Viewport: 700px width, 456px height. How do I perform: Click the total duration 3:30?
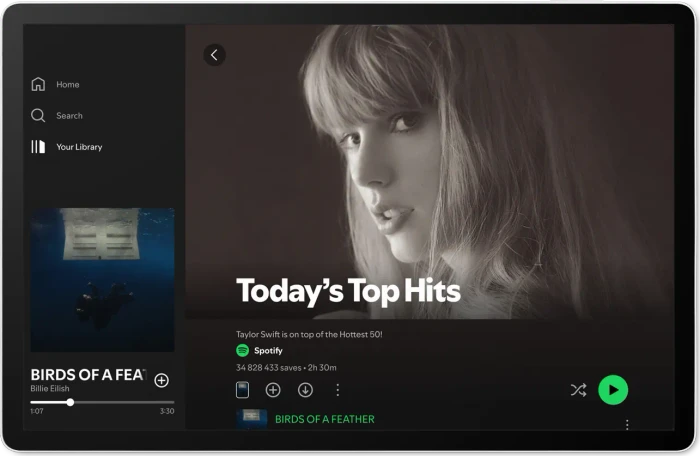pos(167,411)
